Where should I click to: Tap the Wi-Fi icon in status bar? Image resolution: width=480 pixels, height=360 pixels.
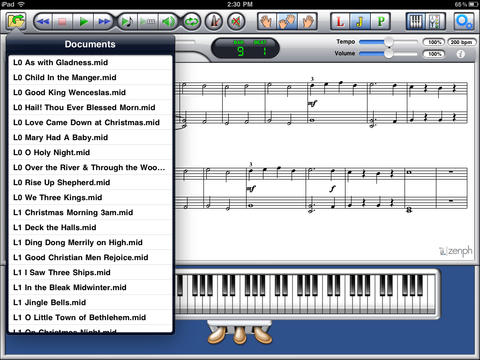pyautogui.click(x=21, y=4)
